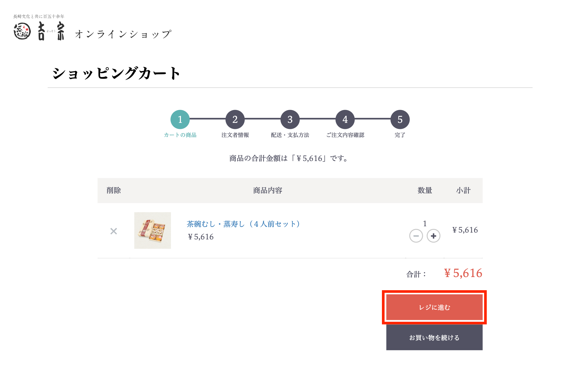The image size is (580, 392).
Task: Click お買い物を続ける to continue shopping
Action: (x=434, y=337)
